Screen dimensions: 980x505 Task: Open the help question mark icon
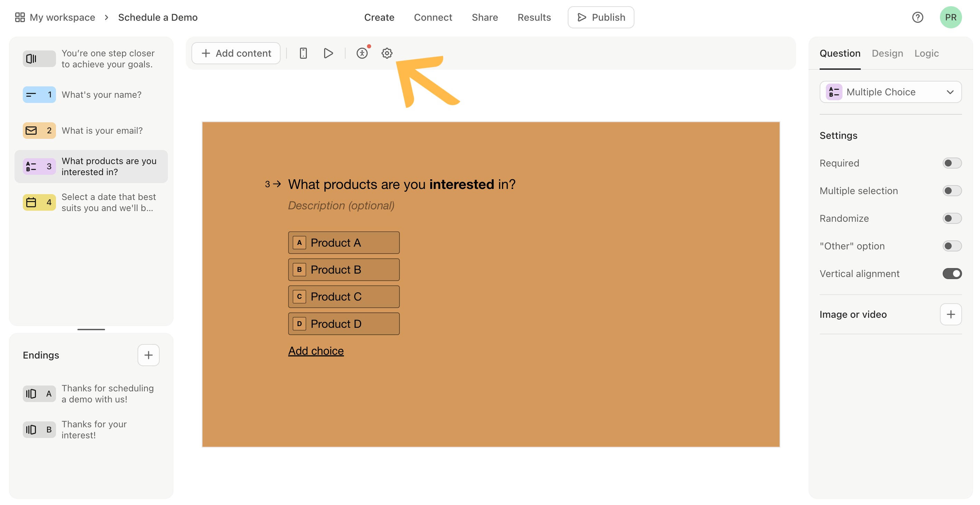(x=917, y=18)
